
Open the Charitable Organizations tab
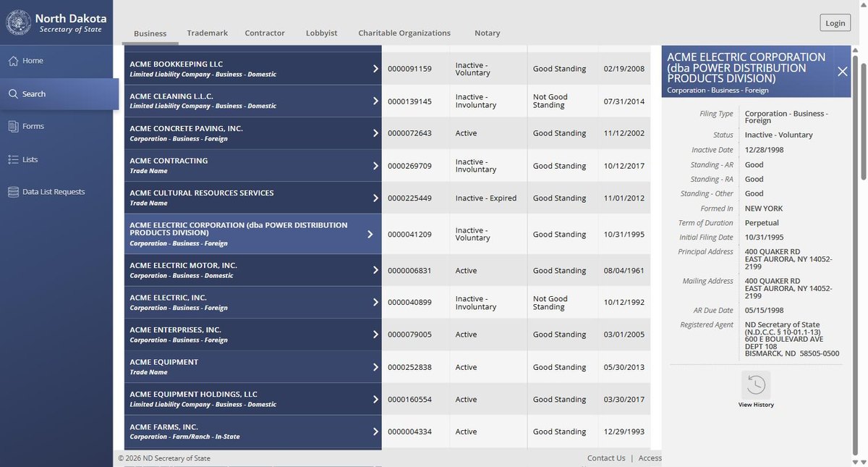coord(404,33)
